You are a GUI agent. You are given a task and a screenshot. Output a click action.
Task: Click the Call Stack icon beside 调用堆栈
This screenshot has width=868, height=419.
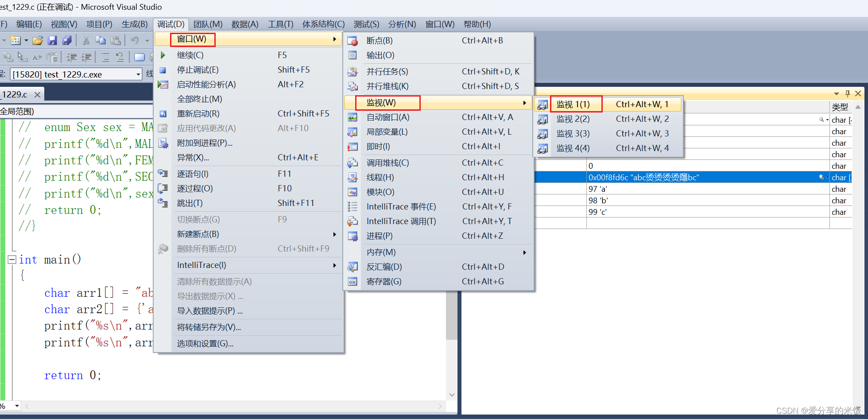click(353, 163)
